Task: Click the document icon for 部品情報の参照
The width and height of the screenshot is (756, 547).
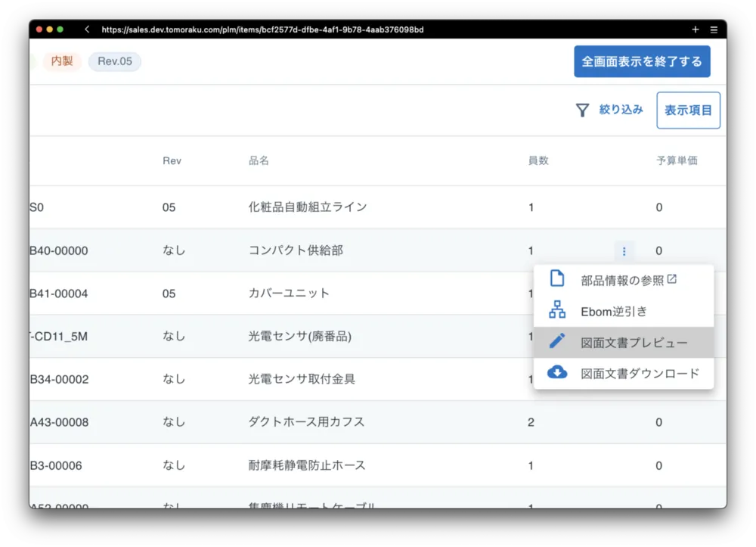Action: click(x=557, y=278)
